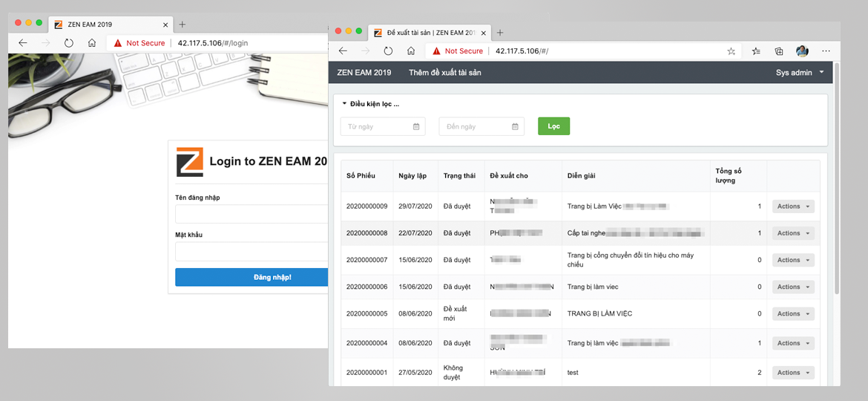Click the back arrow in front browser
868x401 pixels.
(x=343, y=51)
